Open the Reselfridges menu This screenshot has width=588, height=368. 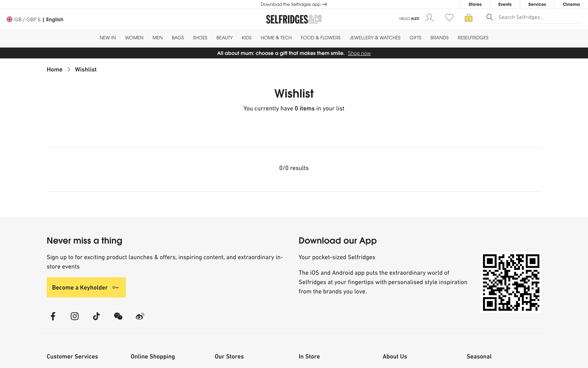click(x=473, y=38)
